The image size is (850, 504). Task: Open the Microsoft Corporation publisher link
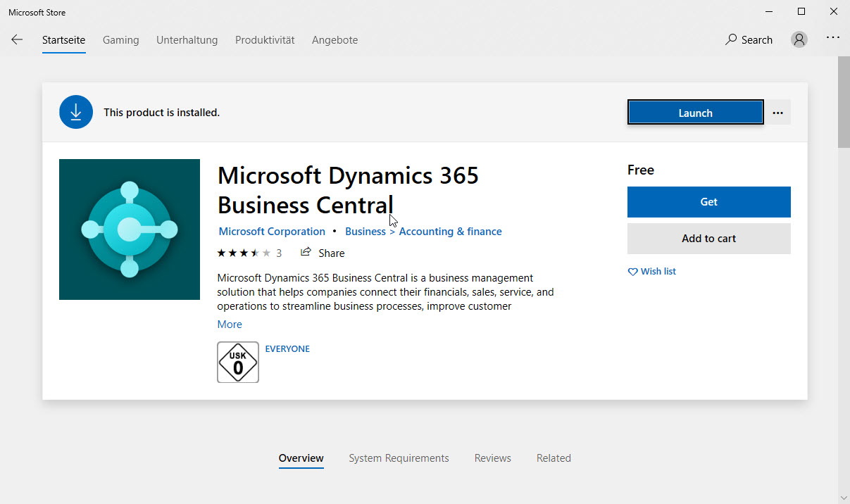tap(272, 231)
